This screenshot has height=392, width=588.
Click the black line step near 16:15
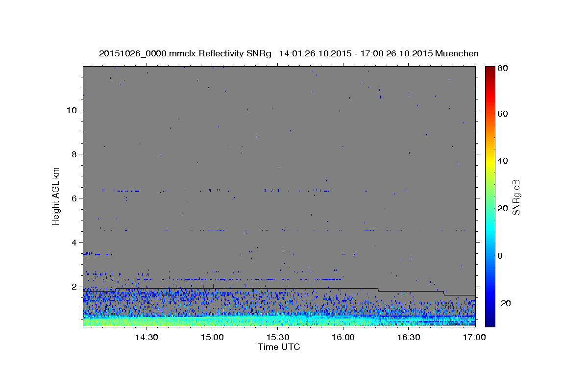tap(378, 290)
